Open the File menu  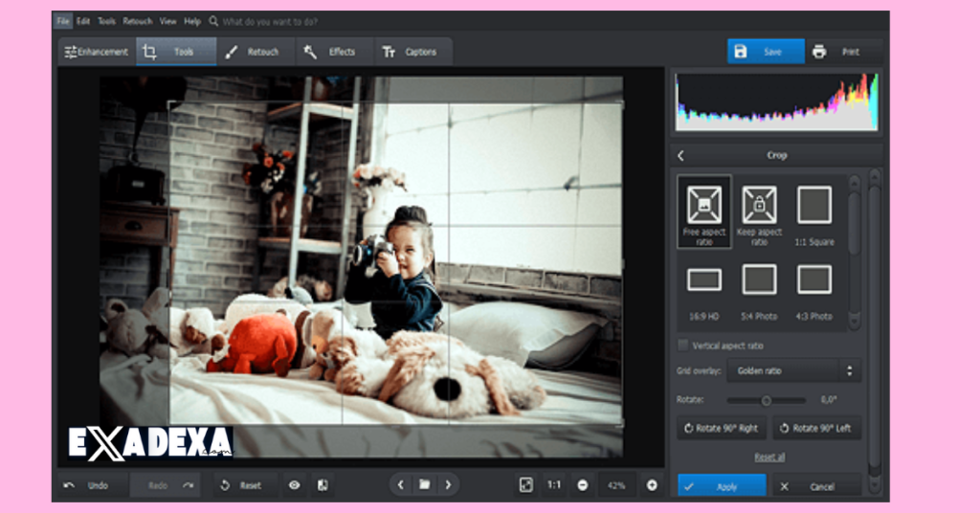click(62, 21)
